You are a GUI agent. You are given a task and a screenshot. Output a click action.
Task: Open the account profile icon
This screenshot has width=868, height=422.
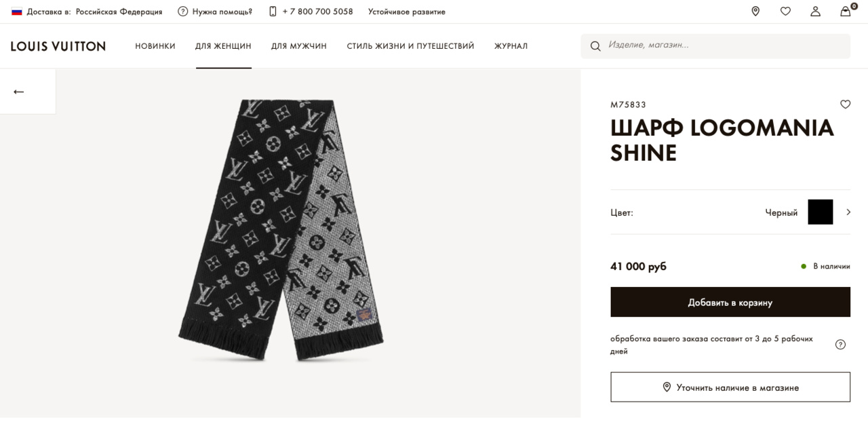tap(815, 11)
